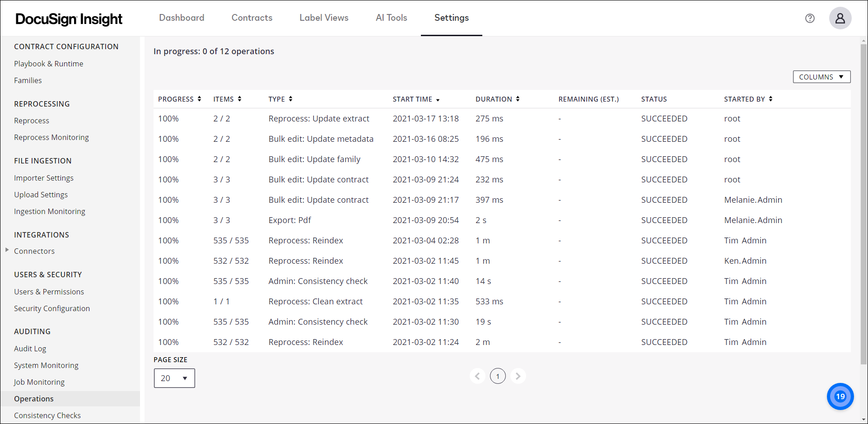Image resolution: width=868 pixels, height=424 pixels.
Task: Select page 1 in the pagination control
Action: pos(498,376)
